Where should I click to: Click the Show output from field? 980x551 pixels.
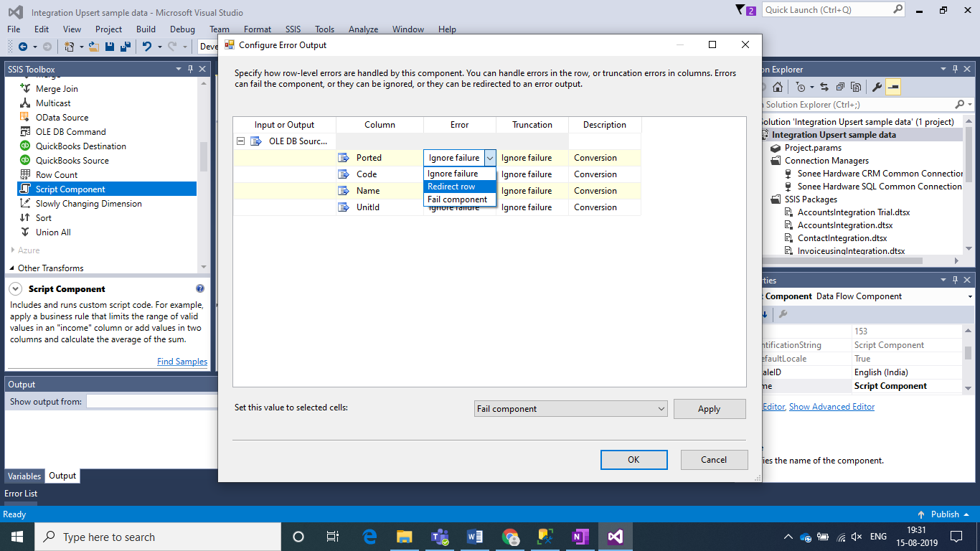point(152,402)
